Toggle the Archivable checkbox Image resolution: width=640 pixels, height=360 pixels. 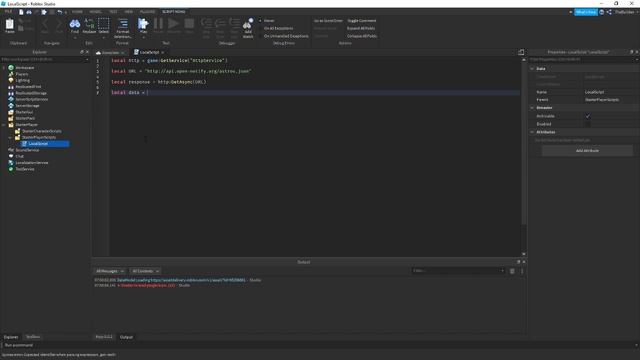588,116
